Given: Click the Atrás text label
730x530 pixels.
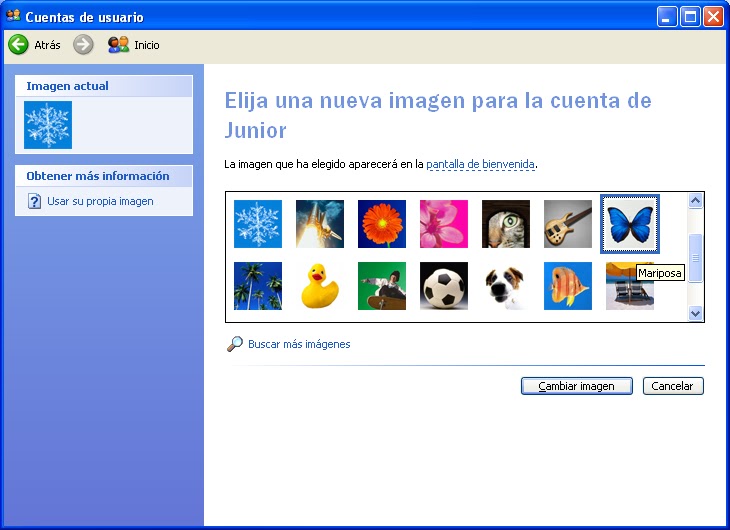Looking at the screenshot, I should click(47, 45).
